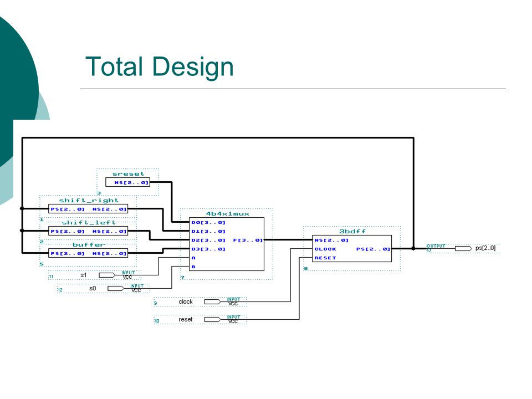Select the buffer block label
This screenshot has width=532, height=399.
pyautogui.click(x=89, y=244)
